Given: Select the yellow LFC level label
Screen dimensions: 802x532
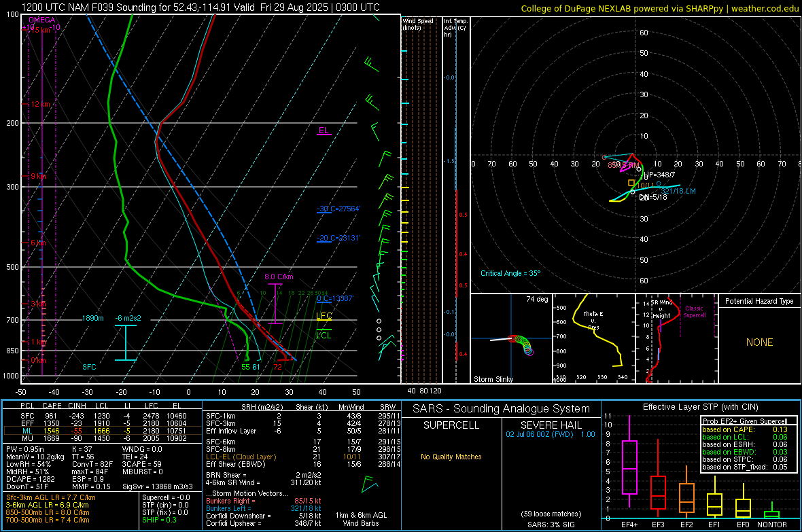Looking at the screenshot, I should point(324,316).
